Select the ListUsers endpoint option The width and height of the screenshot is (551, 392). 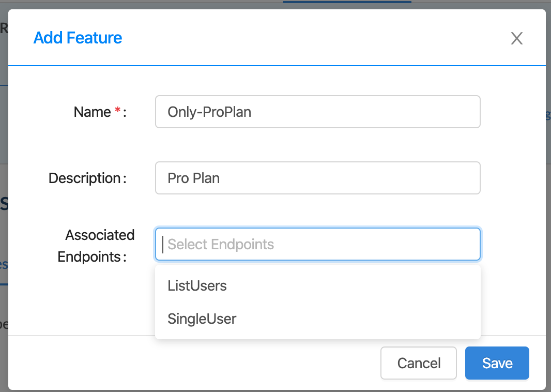coord(197,285)
